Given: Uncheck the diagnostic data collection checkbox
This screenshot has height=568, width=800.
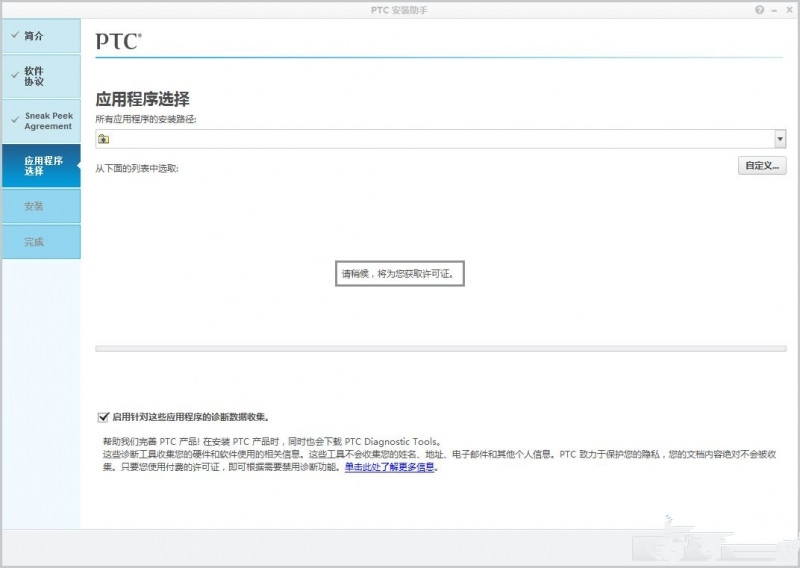Looking at the screenshot, I should click(x=104, y=417).
